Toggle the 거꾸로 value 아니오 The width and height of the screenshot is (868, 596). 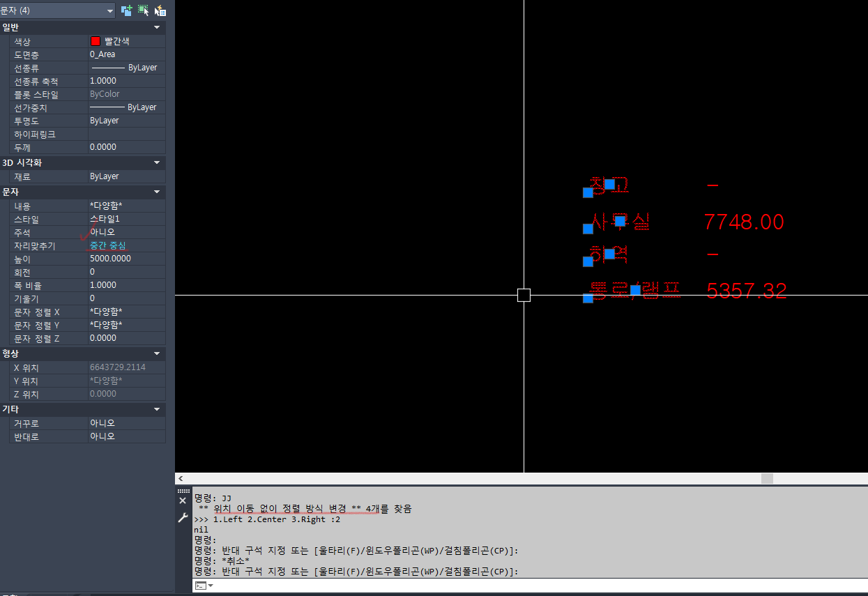[x=127, y=423]
